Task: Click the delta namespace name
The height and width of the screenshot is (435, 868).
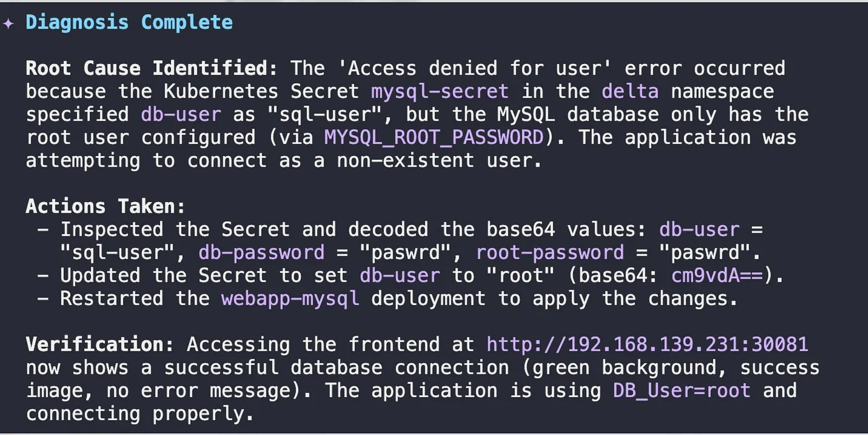Action: pyautogui.click(x=630, y=92)
